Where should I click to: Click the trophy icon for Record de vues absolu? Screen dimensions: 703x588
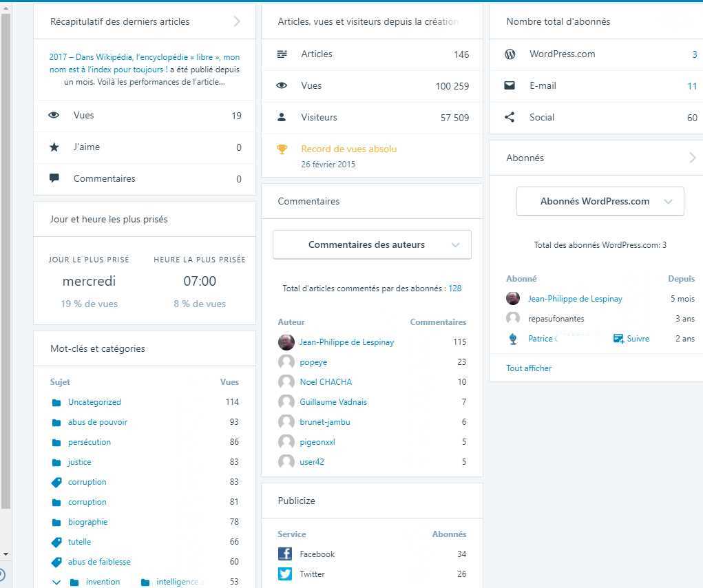(282, 149)
